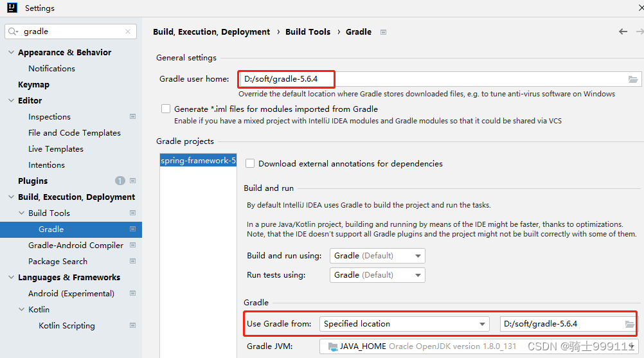Select Gradle in settings tree
Screen dimensions: 644x358
[71, 229]
